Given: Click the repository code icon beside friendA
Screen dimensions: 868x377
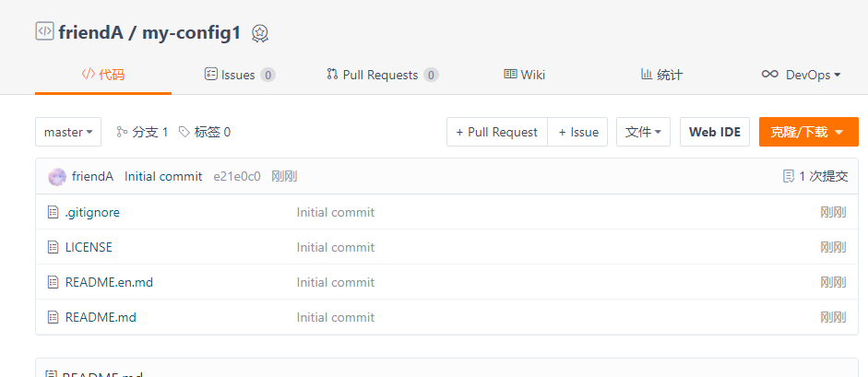Looking at the screenshot, I should (x=45, y=31).
